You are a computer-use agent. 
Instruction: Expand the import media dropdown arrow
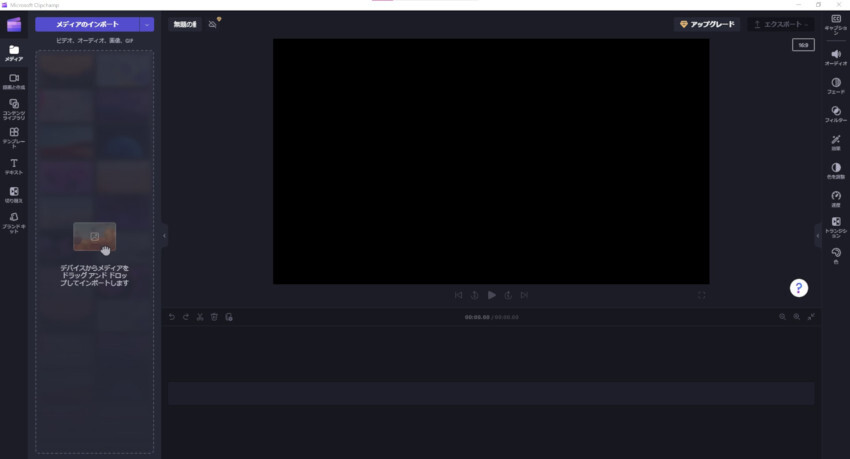[147, 24]
